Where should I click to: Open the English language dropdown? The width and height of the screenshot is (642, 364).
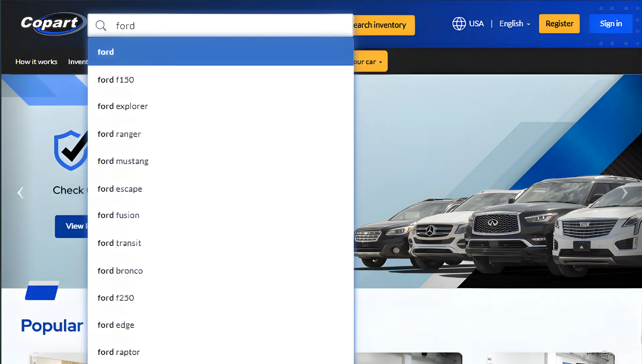click(x=515, y=24)
